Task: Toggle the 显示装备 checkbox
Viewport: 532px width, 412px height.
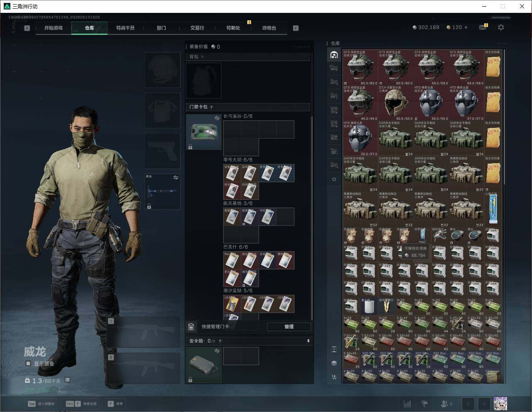Action: click(28, 363)
